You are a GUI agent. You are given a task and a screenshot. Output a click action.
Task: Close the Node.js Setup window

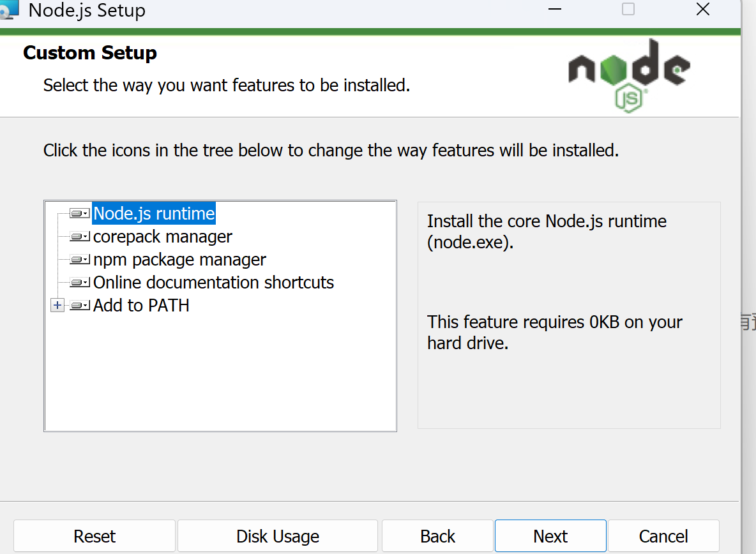point(703,9)
